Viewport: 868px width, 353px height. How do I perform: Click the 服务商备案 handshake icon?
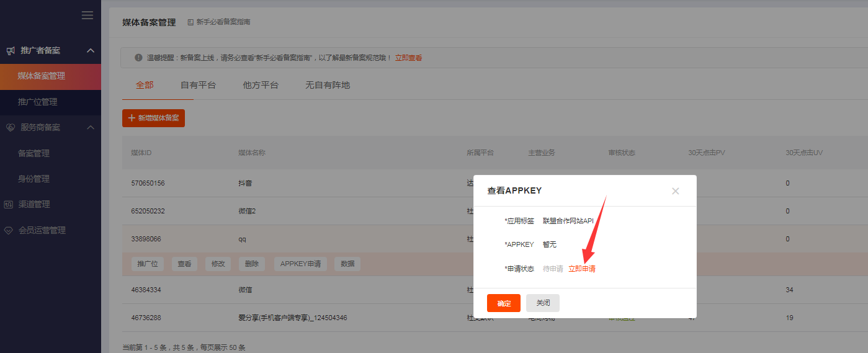(10, 127)
